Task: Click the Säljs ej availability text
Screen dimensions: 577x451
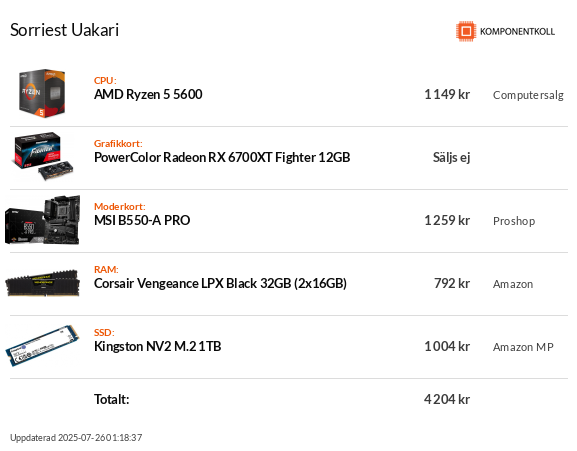Action: tap(452, 157)
